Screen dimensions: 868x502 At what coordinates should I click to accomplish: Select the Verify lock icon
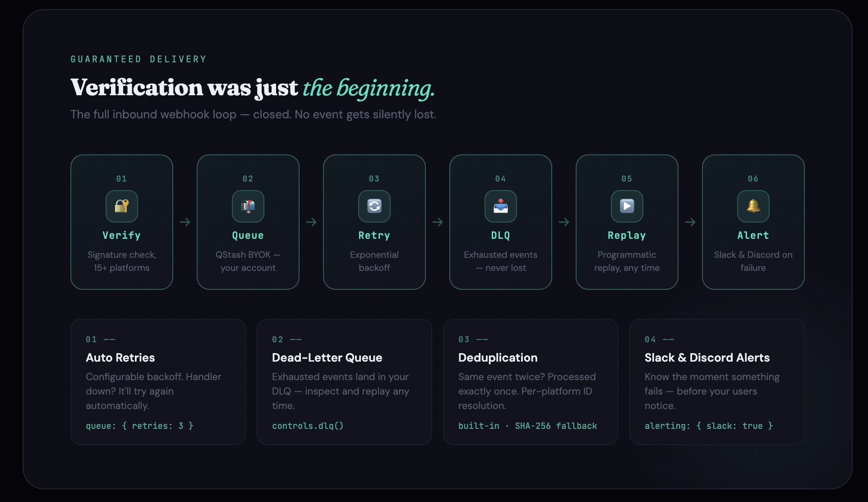click(121, 206)
